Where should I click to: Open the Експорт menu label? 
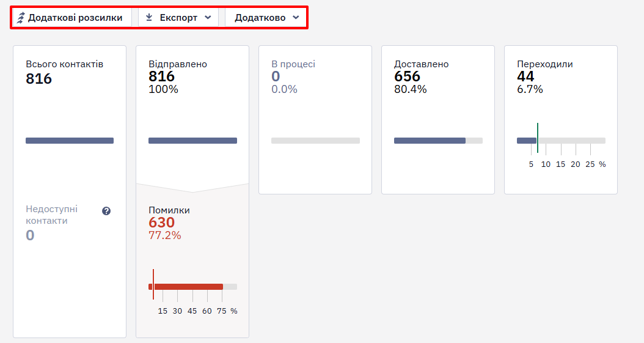[x=178, y=18]
